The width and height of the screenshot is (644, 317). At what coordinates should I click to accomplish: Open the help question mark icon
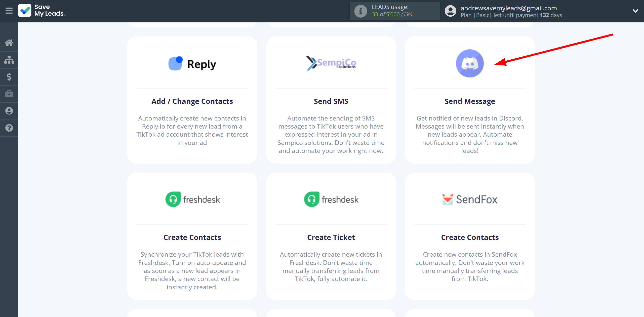(9, 128)
